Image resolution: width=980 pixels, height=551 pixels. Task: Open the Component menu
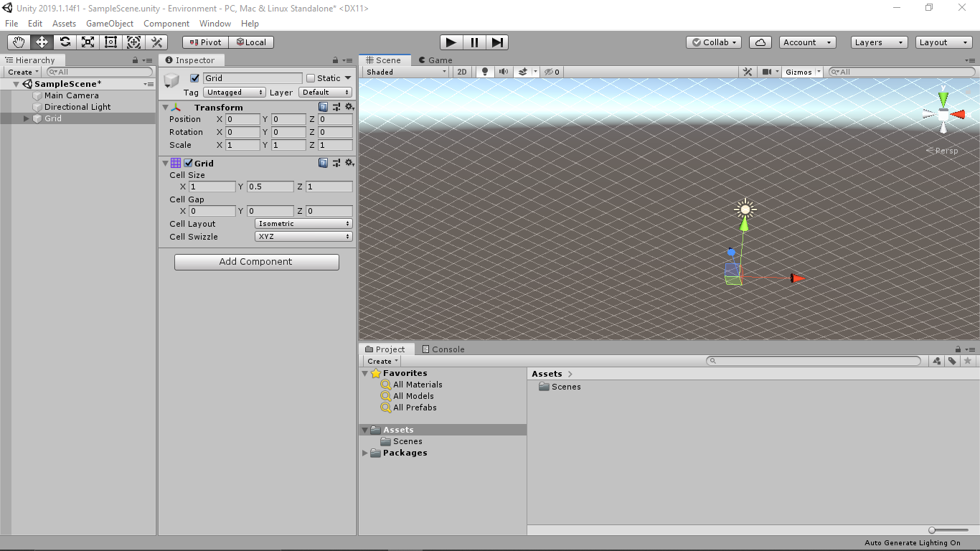pyautogui.click(x=166, y=24)
